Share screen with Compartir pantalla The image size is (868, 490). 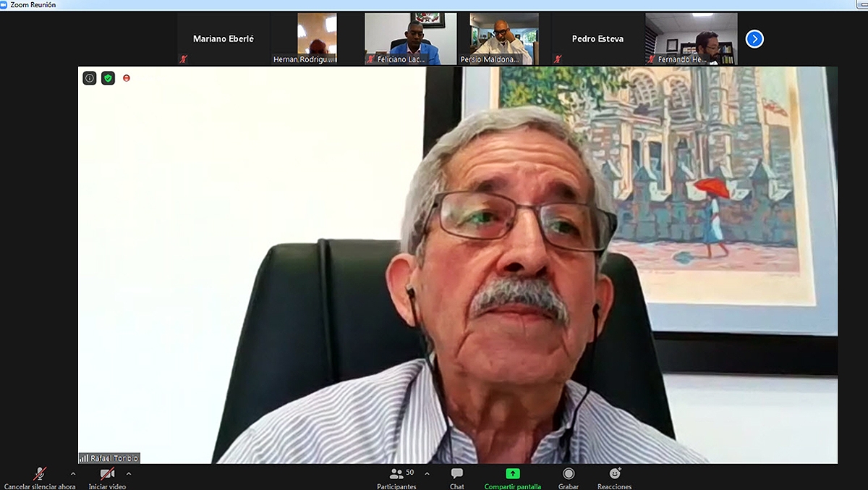[513, 478]
